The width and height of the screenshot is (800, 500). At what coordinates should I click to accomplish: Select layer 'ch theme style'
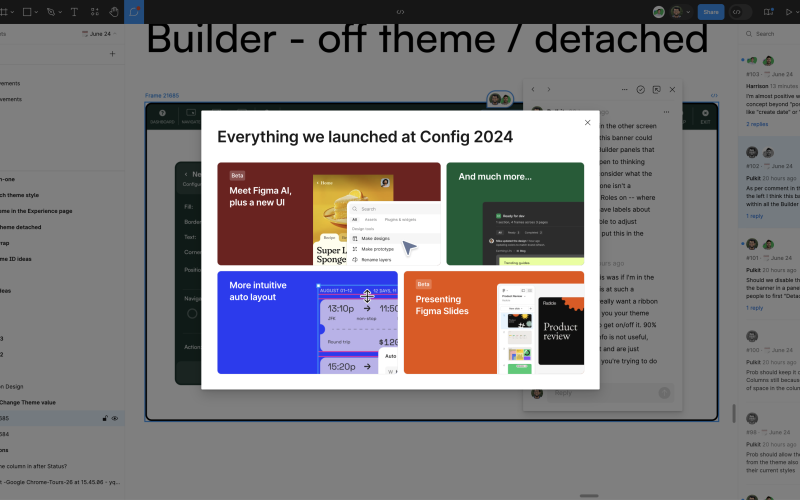click(19, 195)
